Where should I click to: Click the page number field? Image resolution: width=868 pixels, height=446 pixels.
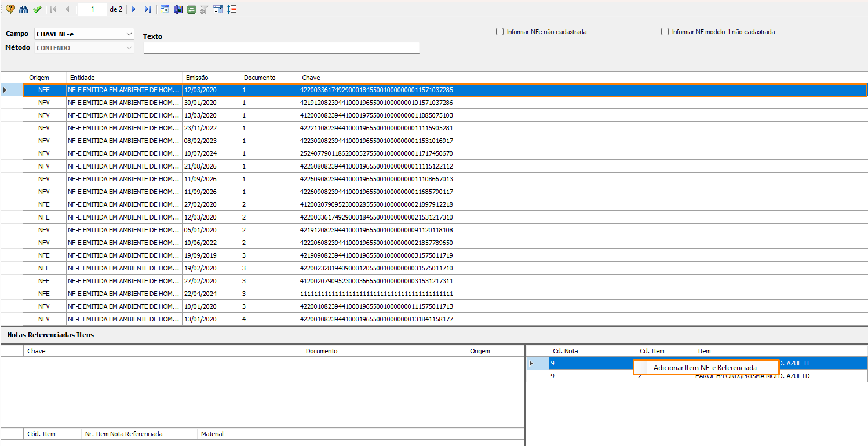pos(92,9)
